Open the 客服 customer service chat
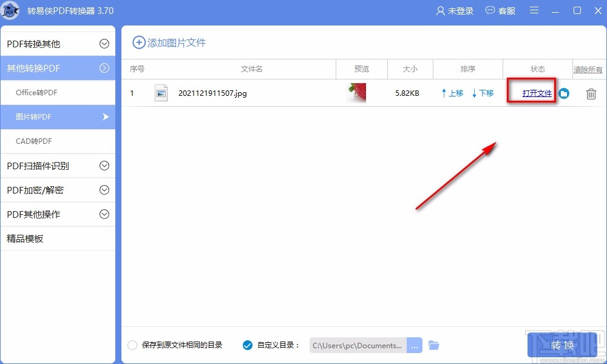Screen dimensions: 607x364 [x=500, y=10]
